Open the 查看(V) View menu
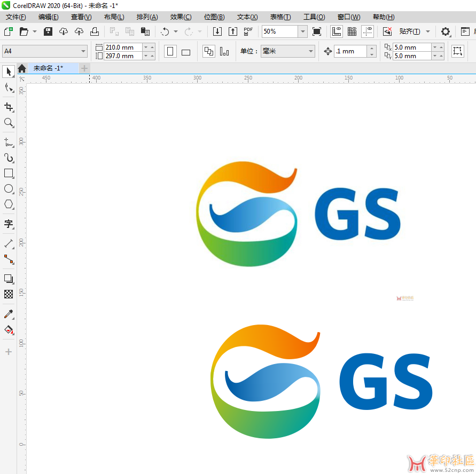This screenshot has height=474, width=476. [x=81, y=17]
